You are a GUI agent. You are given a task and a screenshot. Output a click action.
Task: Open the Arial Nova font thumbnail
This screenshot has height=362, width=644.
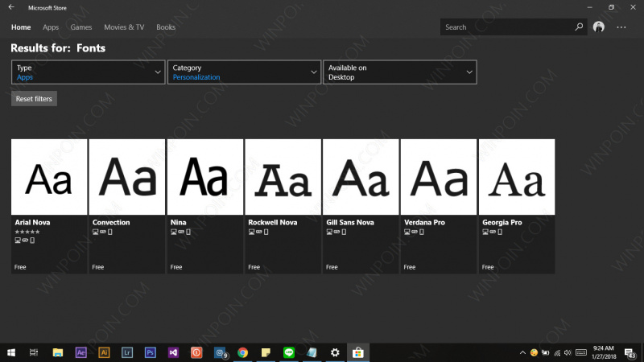point(49,177)
